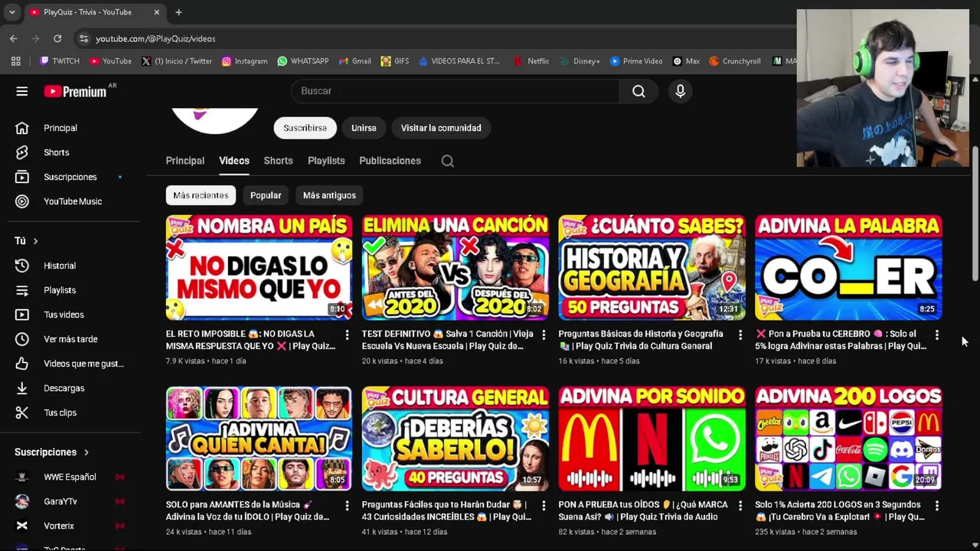
Task: Click the YouTube Premium logo
Action: (x=76, y=91)
